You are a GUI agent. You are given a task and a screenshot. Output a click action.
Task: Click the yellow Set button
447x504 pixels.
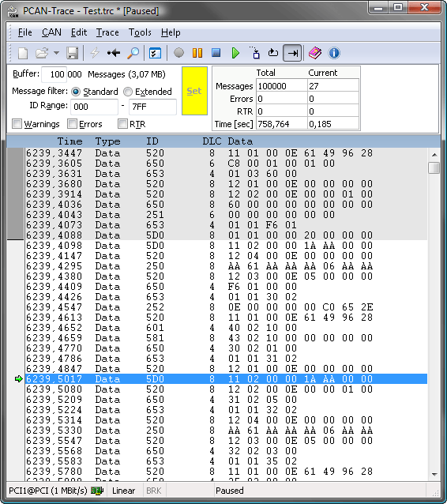(x=194, y=91)
